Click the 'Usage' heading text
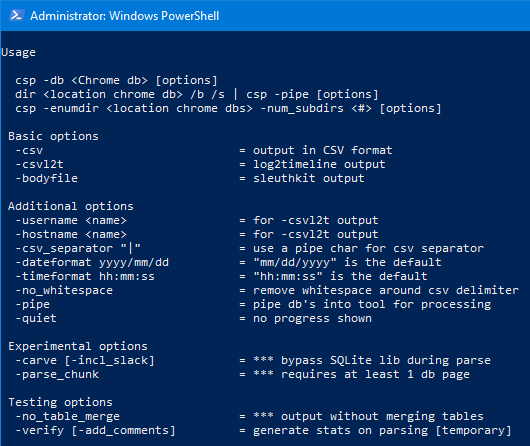This screenshot has height=446, width=530. coord(19,52)
